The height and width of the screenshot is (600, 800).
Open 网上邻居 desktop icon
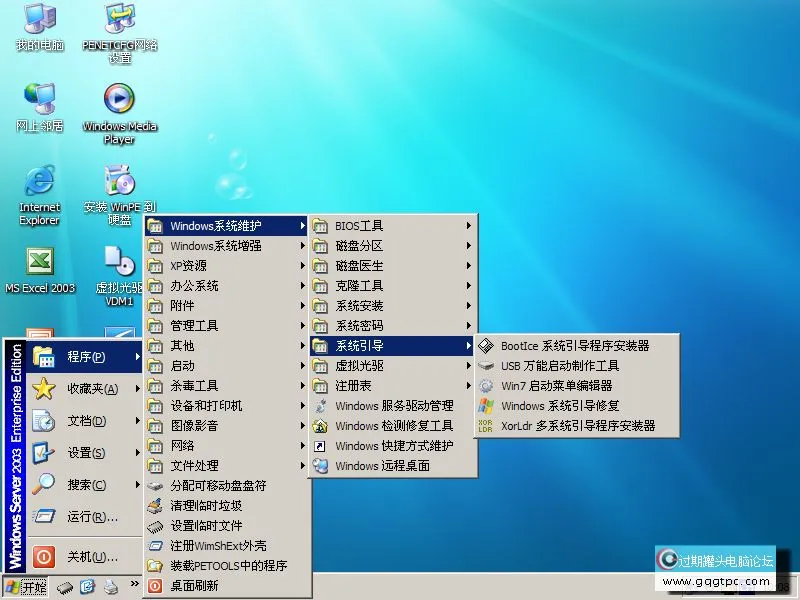[39, 99]
